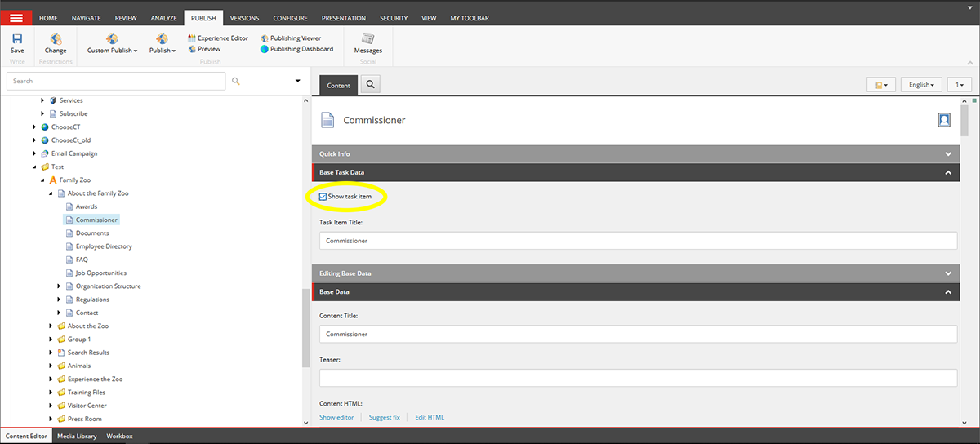Click the Messages icon

[x=367, y=40]
